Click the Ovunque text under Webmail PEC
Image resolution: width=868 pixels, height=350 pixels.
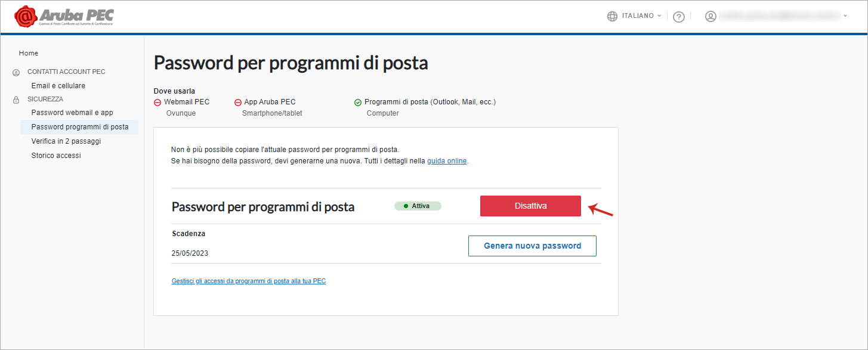pyautogui.click(x=181, y=113)
